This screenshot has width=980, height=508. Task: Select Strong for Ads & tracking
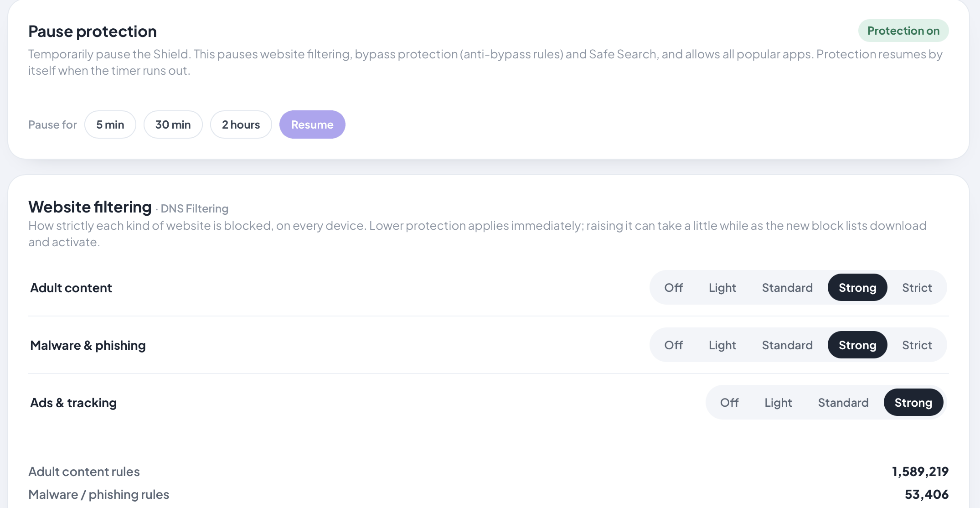(x=913, y=402)
